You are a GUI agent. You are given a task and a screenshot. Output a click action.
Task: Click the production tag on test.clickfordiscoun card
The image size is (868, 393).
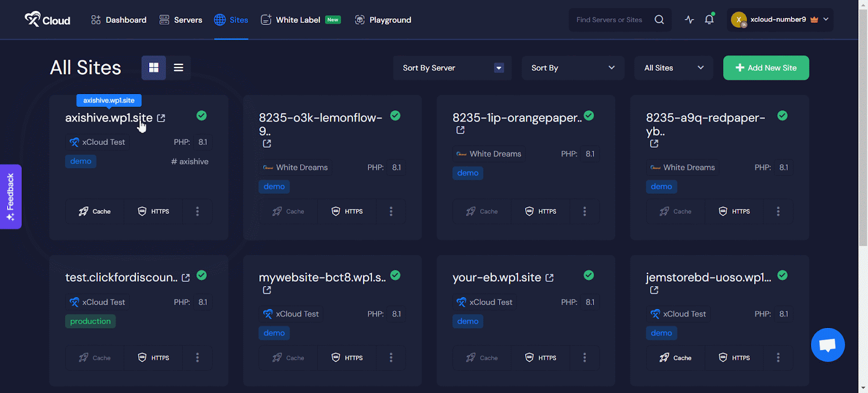pyautogui.click(x=90, y=321)
